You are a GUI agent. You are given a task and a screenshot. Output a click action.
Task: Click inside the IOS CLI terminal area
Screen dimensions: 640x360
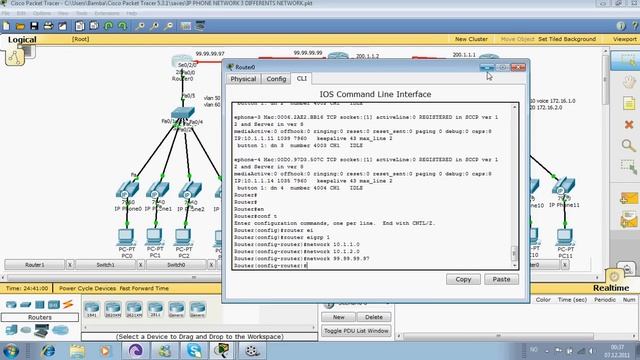pos(371,186)
